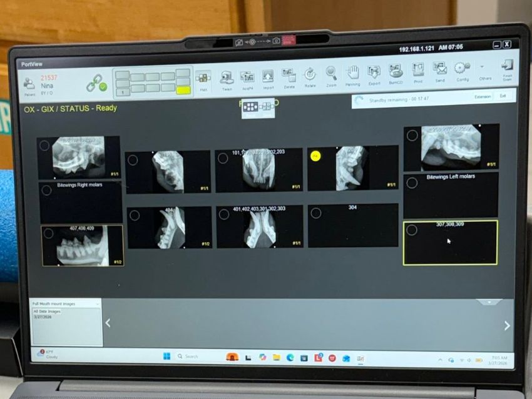Click the Print tool
The image size is (532, 399).
pyautogui.click(x=418, y=73)
